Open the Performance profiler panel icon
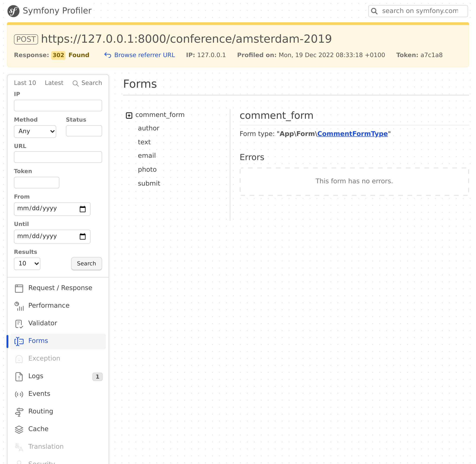This screenshot has height=464, width=476. 19,306
